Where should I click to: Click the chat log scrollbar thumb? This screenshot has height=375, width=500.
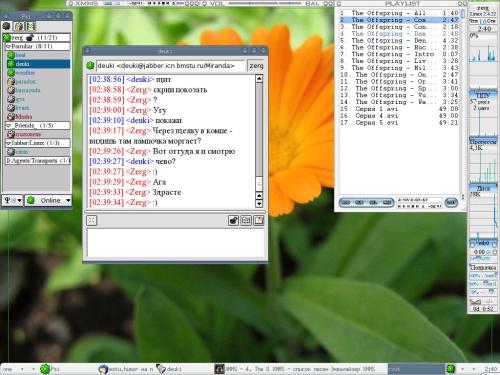click(x=259, y=183)
